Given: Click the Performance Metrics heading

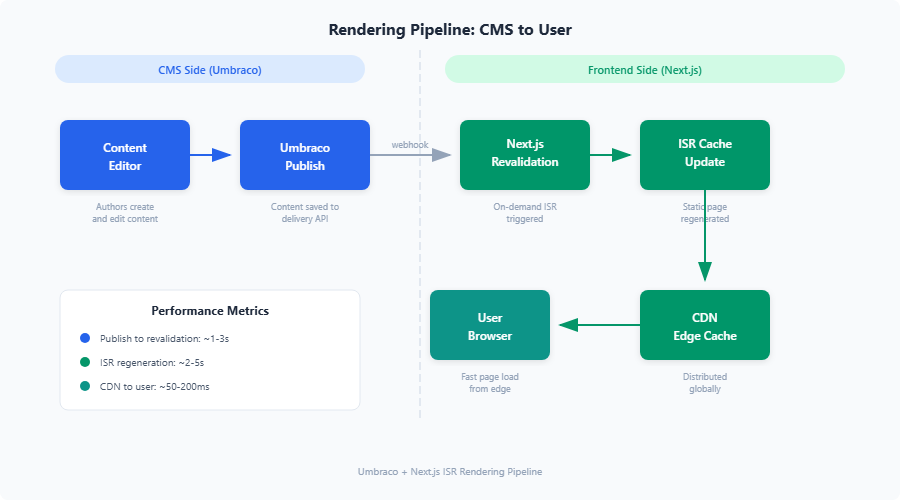Looking at the screenshot, I should pyautogui.click(x=210, y=311).
